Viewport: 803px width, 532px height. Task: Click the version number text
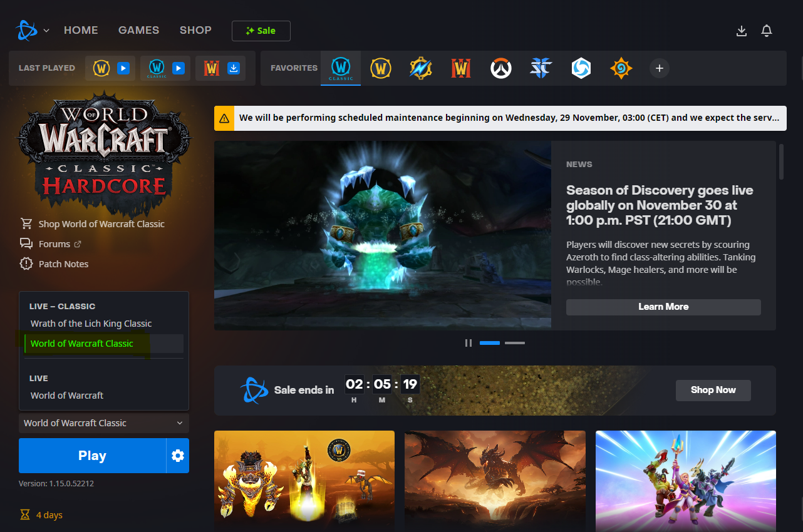[56, 484]
